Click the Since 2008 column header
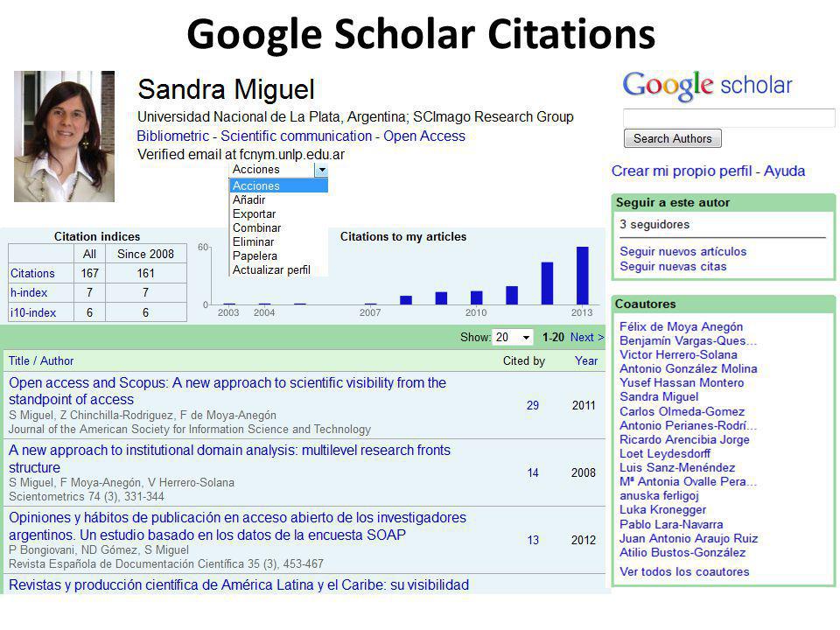 click(146, 254)
